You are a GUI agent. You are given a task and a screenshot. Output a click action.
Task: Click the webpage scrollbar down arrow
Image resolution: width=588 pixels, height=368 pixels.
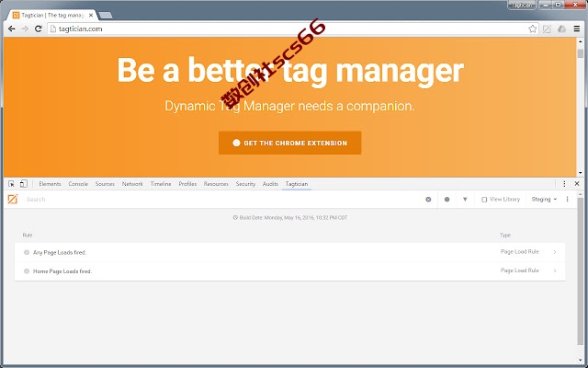[x=580, y=173]
